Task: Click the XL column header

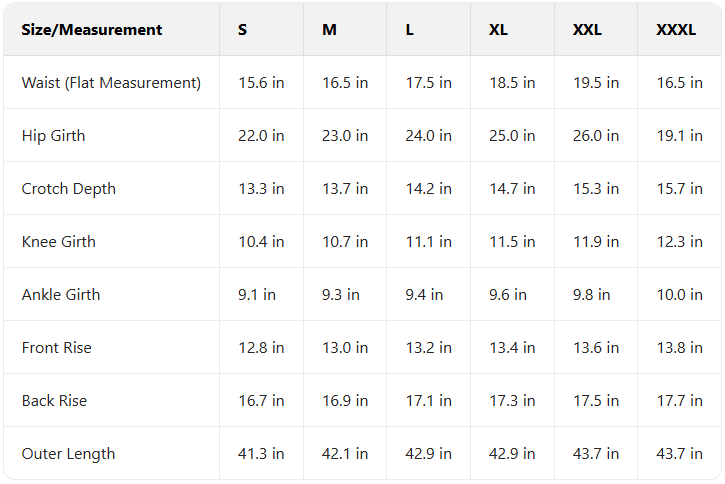Action: tap(498, 30)
